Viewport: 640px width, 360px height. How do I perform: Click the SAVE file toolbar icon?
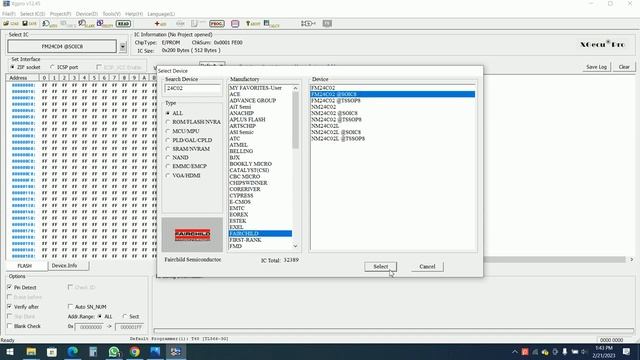(x=29, y=24)
